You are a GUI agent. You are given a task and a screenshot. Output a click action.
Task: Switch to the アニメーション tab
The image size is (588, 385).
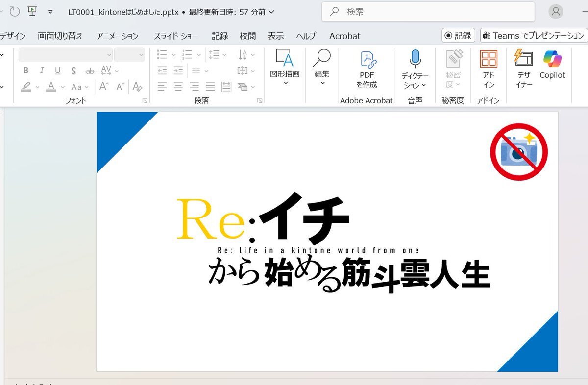point(117,36)
